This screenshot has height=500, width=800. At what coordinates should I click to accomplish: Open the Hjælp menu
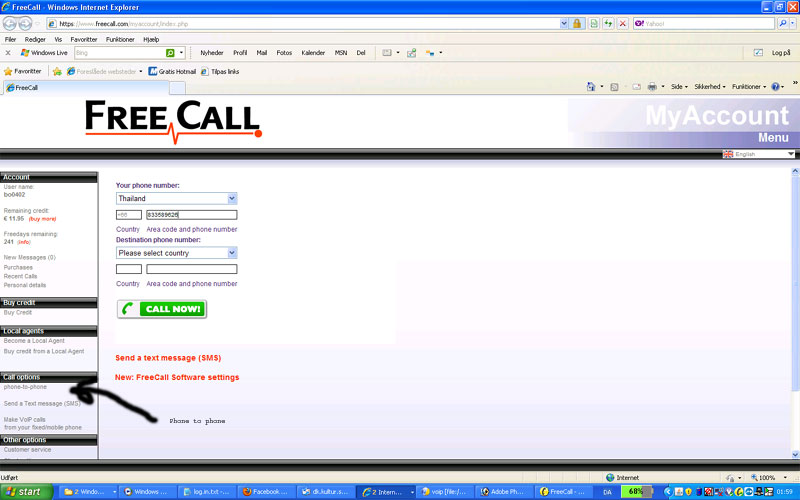[151, 39]
